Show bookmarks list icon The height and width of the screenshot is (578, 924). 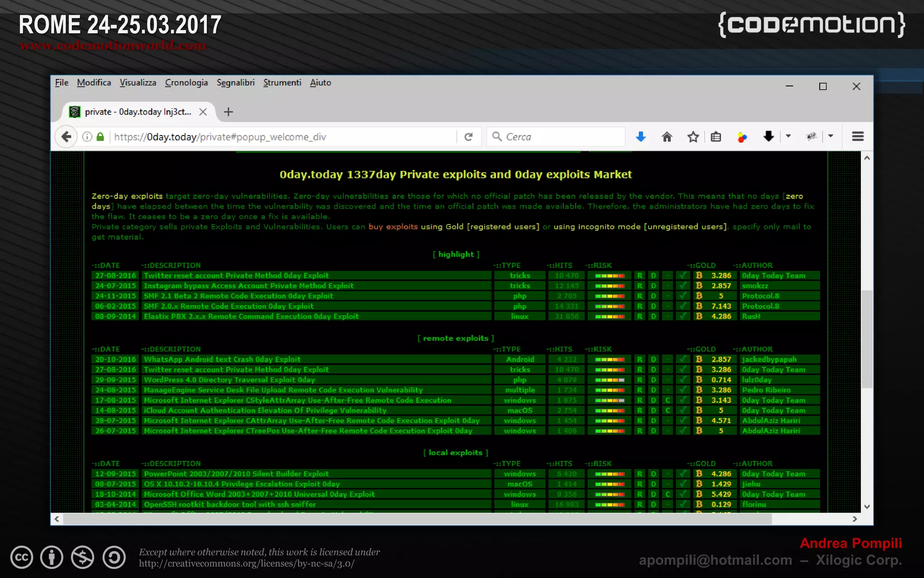[x=716, y=137]
